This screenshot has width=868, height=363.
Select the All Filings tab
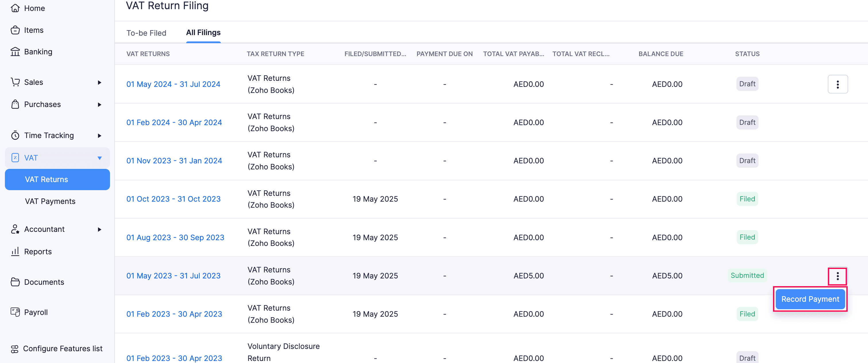203,33
